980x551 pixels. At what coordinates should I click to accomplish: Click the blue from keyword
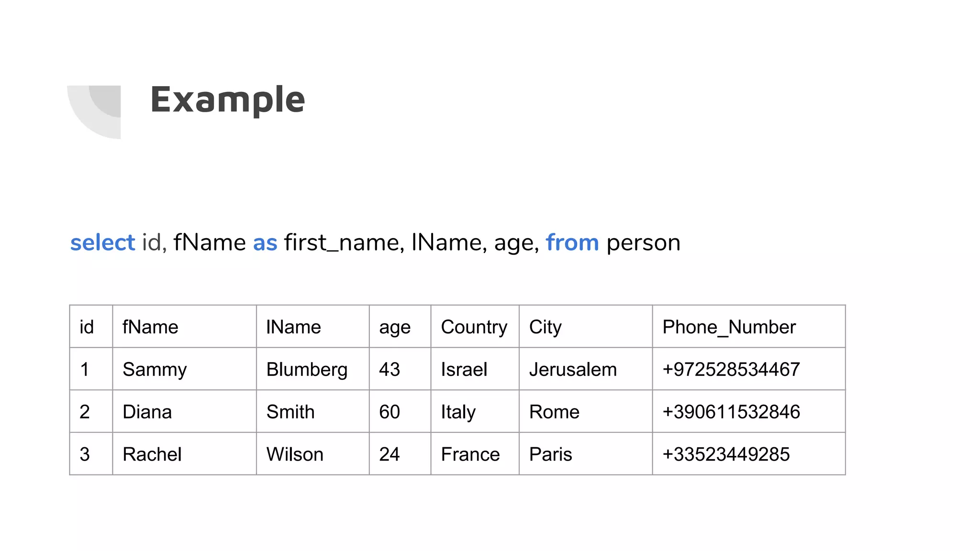point(572,242)
